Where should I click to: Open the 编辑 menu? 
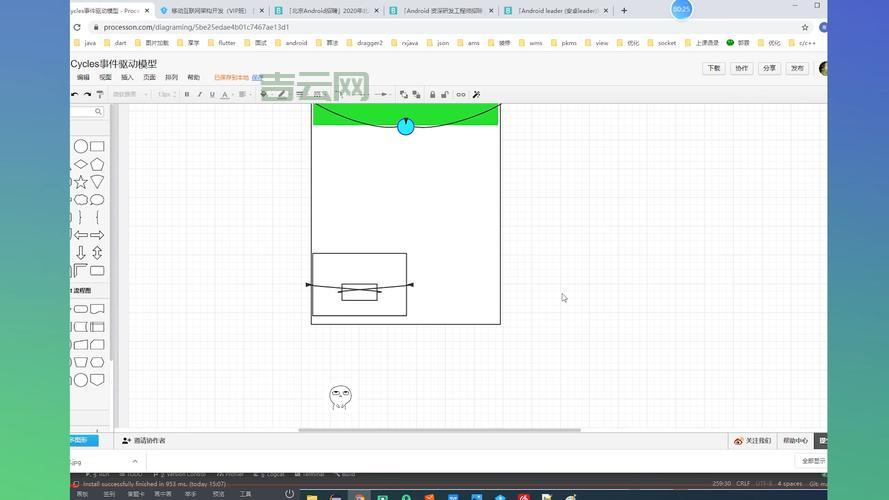[83, 77]
